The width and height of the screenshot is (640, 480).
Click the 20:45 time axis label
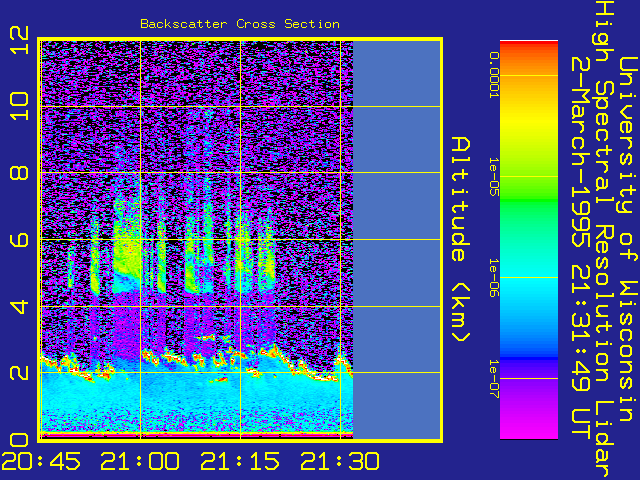(x=41, y=462)
